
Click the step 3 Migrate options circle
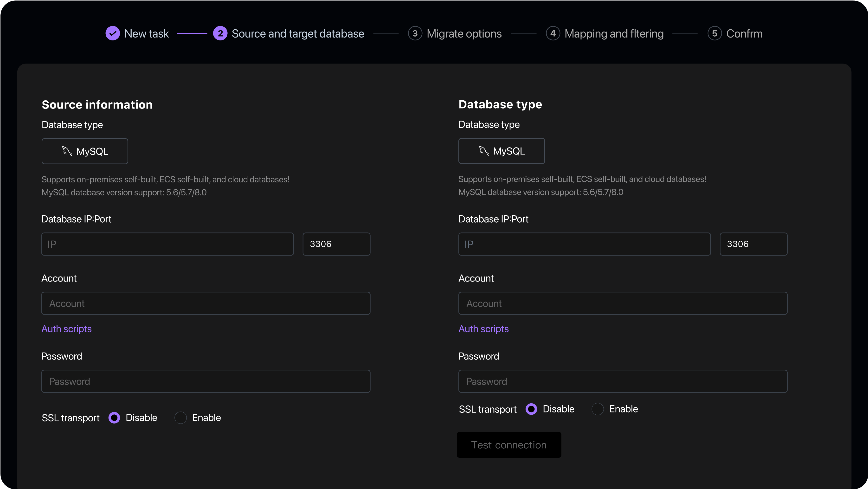pos(415,33)
